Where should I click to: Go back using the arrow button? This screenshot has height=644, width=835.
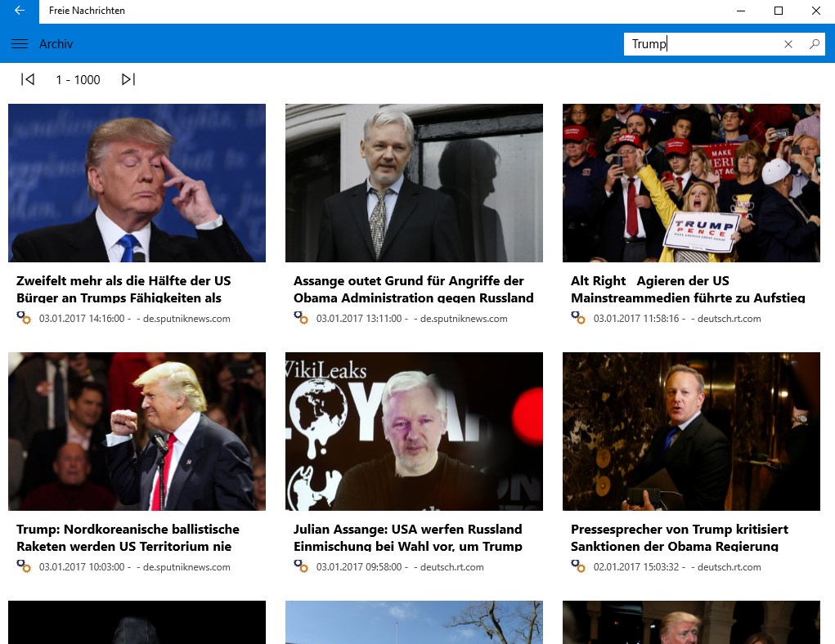click(20, 11)
